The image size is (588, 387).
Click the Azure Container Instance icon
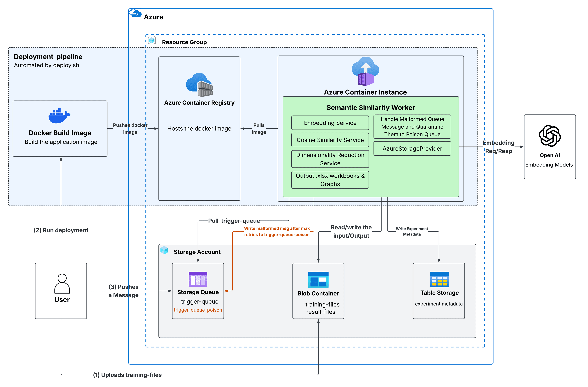click(365, 71)
